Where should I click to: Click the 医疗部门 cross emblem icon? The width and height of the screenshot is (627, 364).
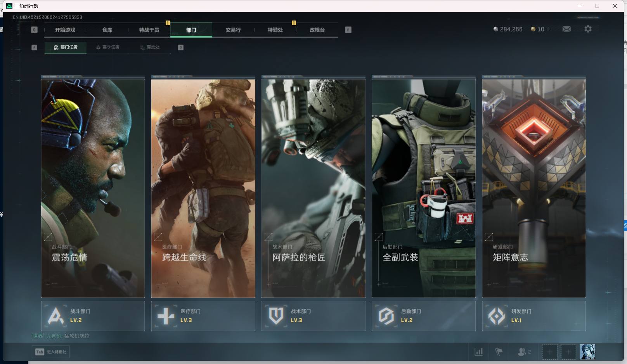pyautogui.click(x=166, y=316)
